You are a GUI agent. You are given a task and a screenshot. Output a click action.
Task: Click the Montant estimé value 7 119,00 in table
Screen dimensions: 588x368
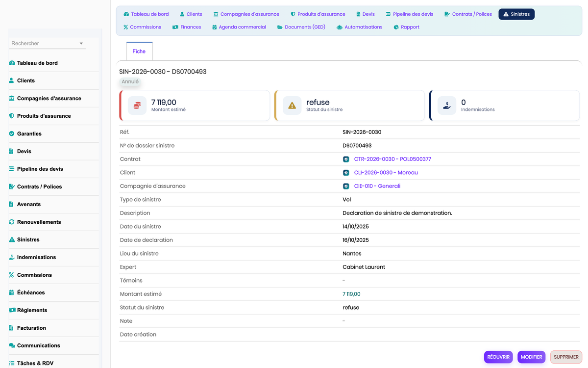click(x=351, y=294)
